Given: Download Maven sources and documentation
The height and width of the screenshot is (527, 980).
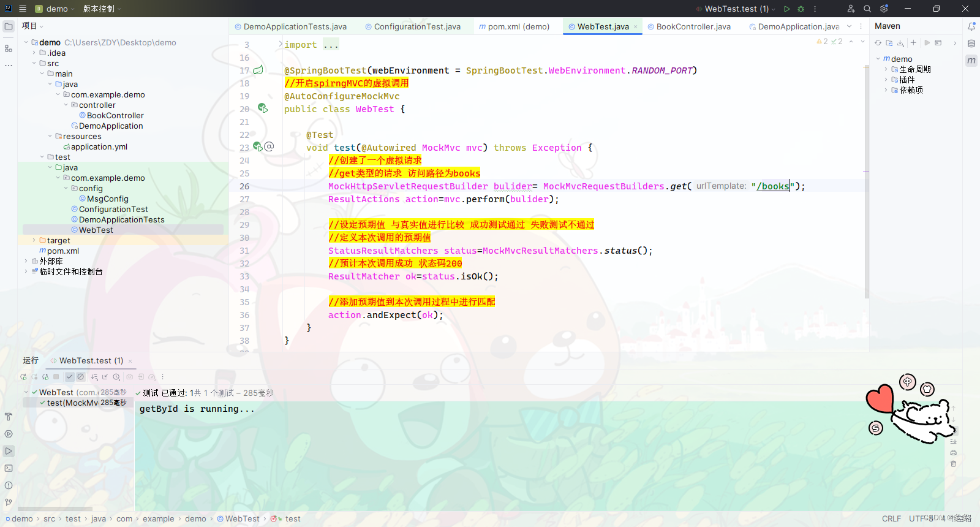Looking at the screenshot, I should [x=900, y=43].
